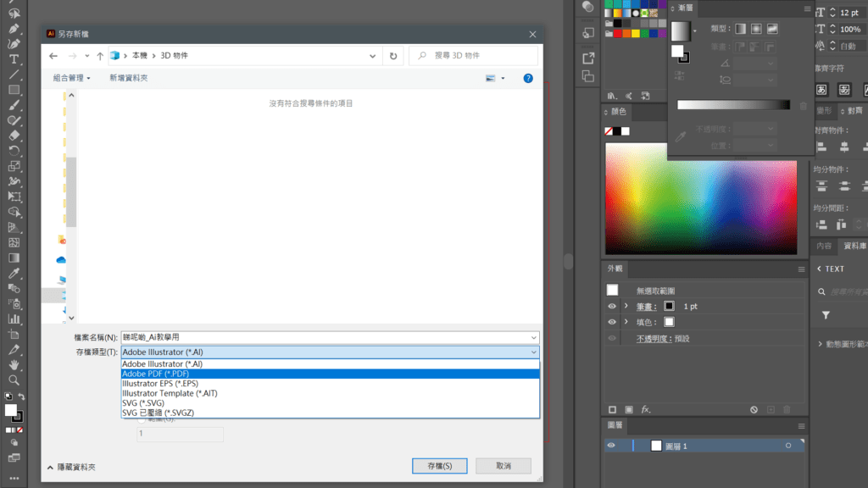Click the 取消 cancel button

click(x=504, y=466)
